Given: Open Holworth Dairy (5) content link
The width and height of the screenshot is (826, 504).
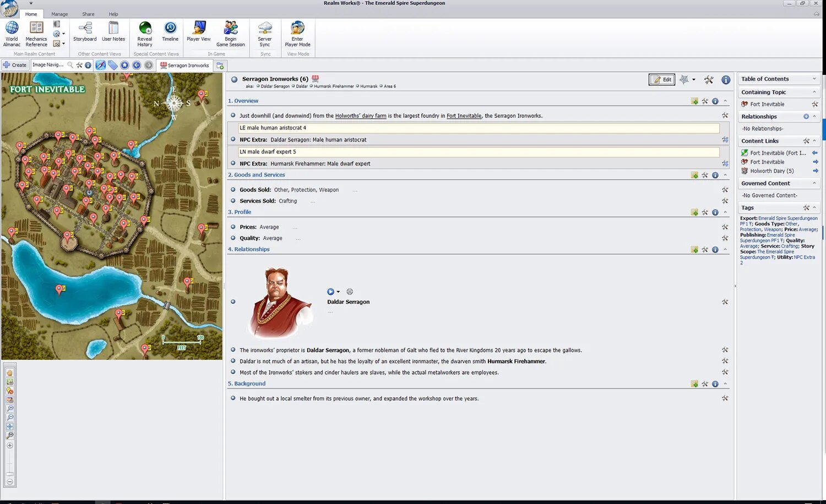Looking at the screenshot, I should (x=772, y=171).
